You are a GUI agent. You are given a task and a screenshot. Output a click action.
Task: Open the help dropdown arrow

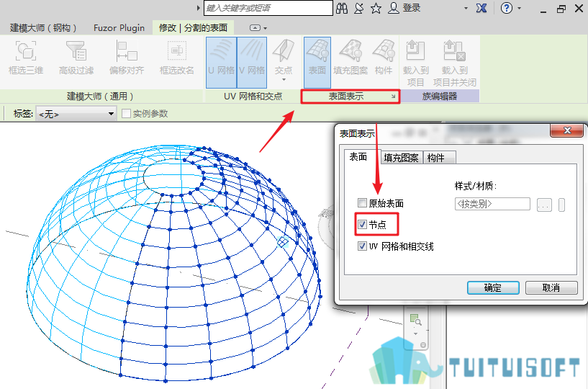520,8
